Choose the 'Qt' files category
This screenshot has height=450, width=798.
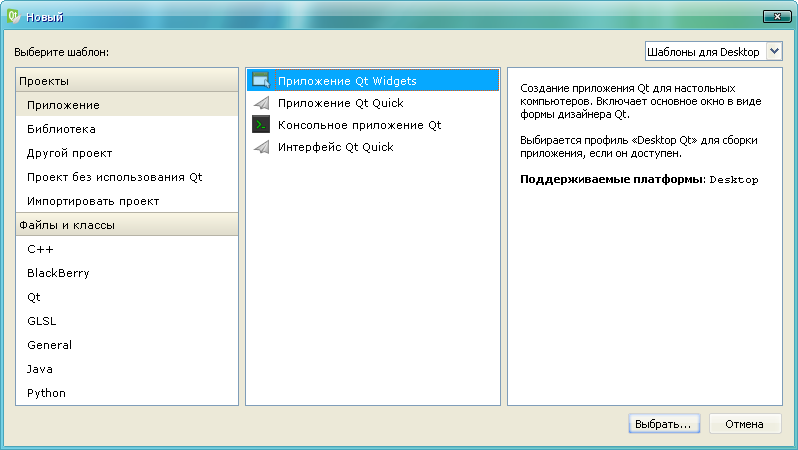click(x=127, y=297)
